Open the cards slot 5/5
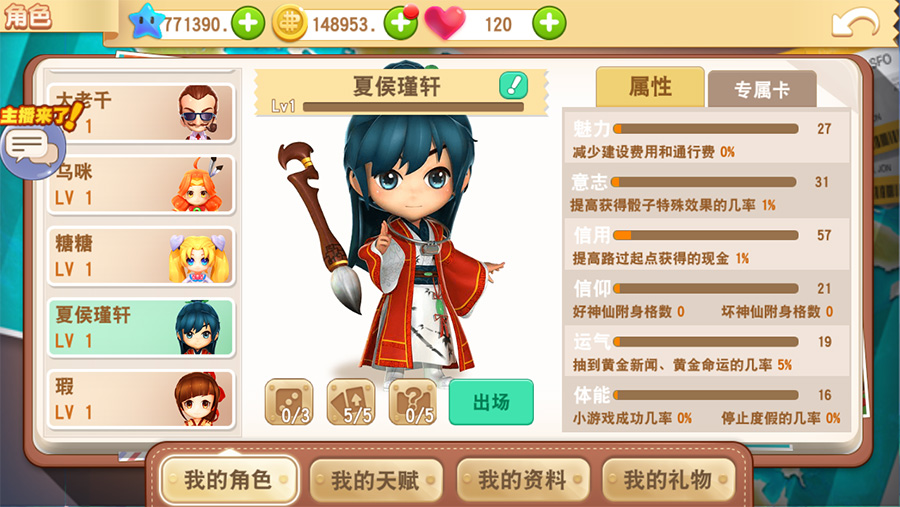The width and height of the screenshot is (900, 507). (351, 402)
